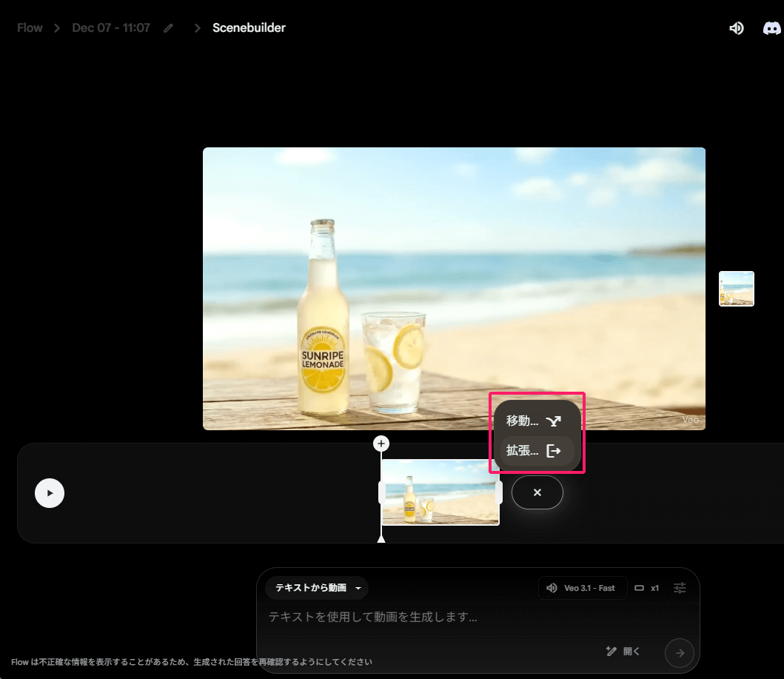Click the small beach thumbnail beside the preview
The image size is (784, 679).
pos(736,289)
